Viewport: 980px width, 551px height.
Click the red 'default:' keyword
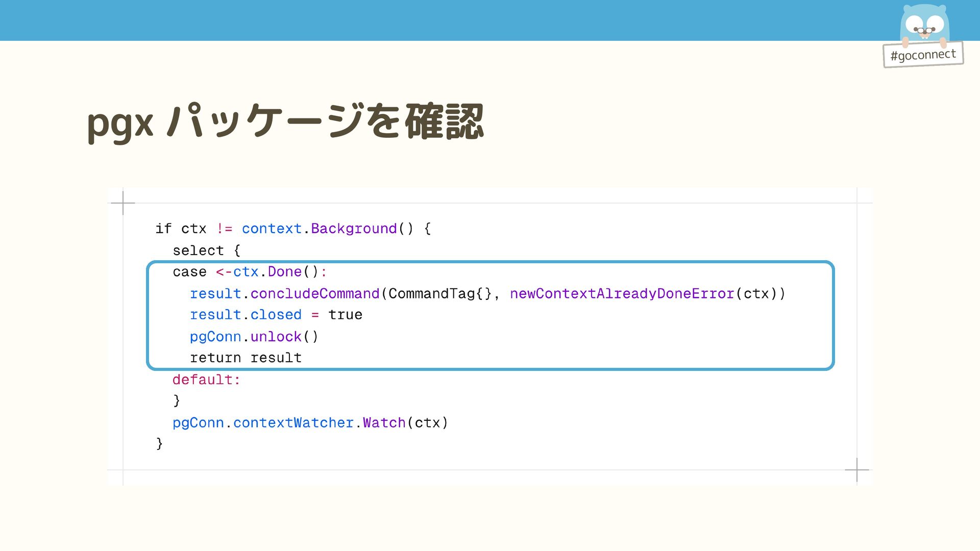pyautogui.click(x=206, y=380)
